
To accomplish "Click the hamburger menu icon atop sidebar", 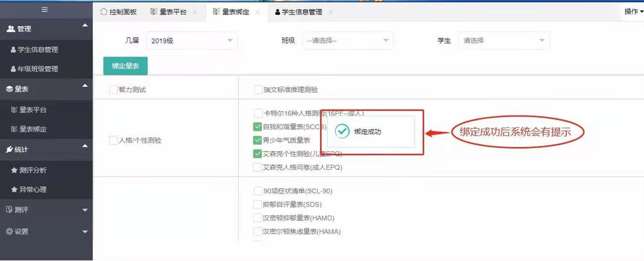I will pyautogui.click(x=45, y=10).
